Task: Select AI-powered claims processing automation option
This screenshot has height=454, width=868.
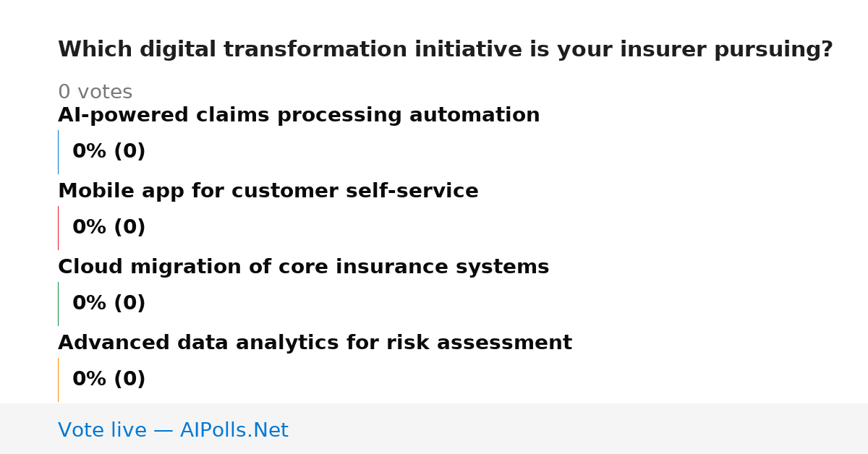Action: (x=299, y=116)
